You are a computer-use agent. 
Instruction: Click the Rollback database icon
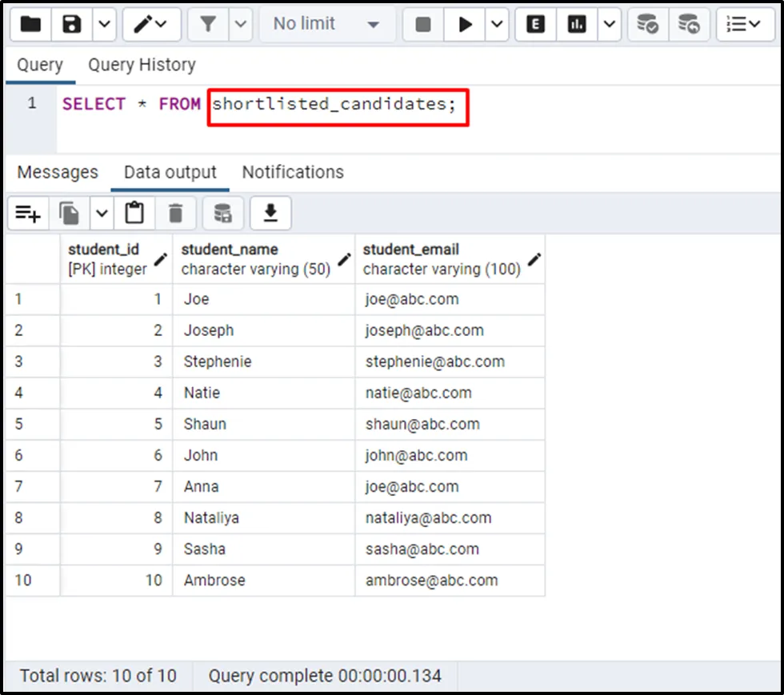689,25
